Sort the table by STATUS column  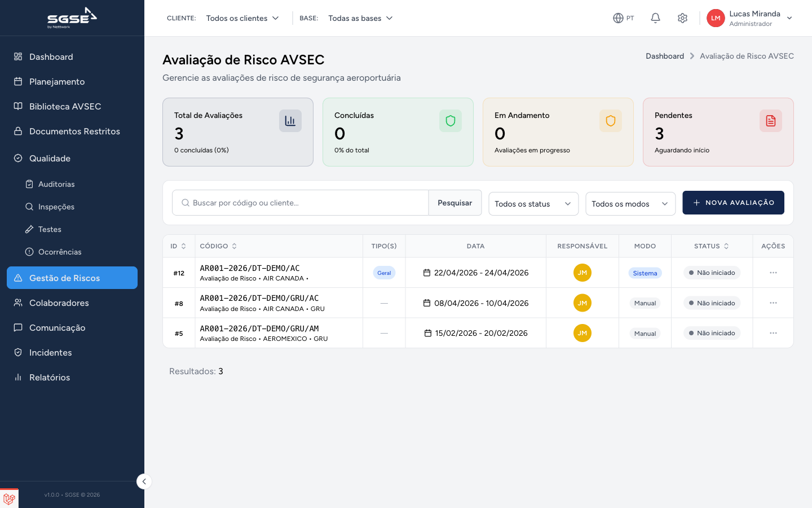click(712, 246)
